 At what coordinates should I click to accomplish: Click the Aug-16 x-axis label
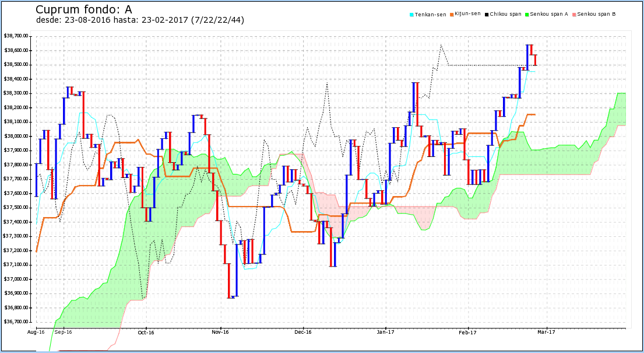click(36, 332)
